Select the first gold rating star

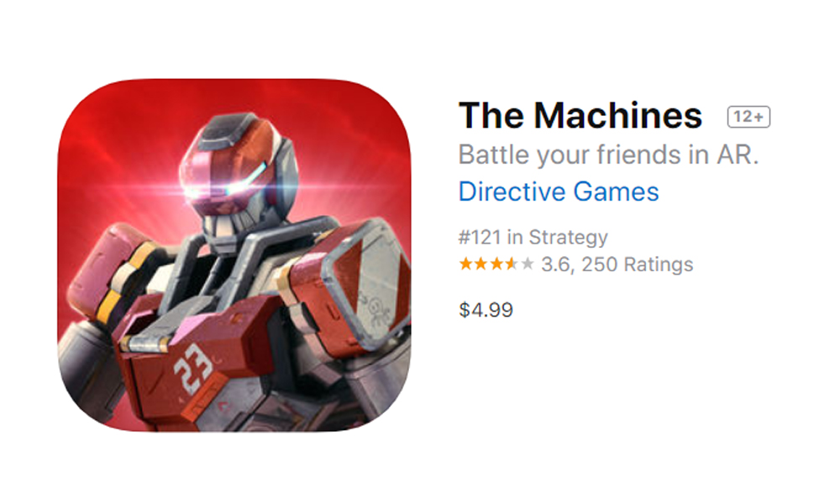[466, 264]
